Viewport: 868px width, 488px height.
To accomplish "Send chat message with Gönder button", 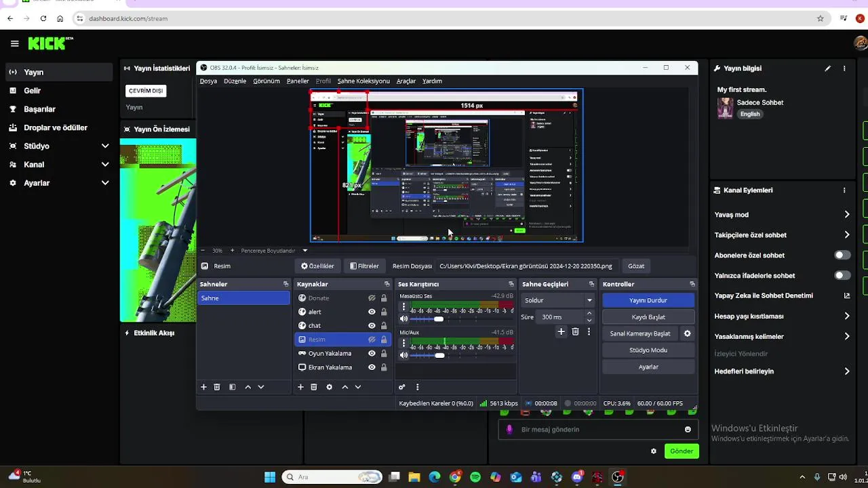I will pos(682,451).
